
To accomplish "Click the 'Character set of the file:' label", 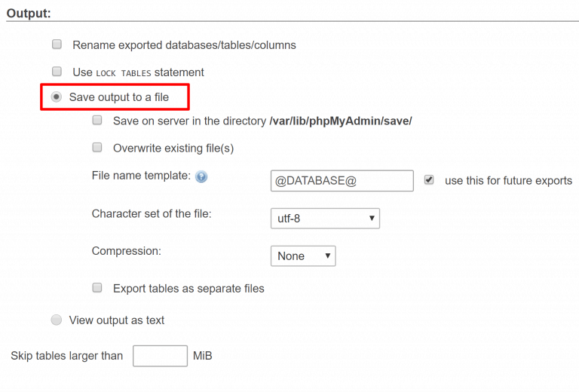I will pyautogui.click(x=152, y=213).
